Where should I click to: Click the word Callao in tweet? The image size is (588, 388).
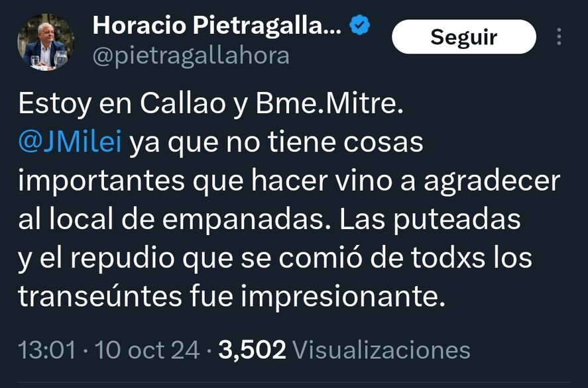point(183,104)
